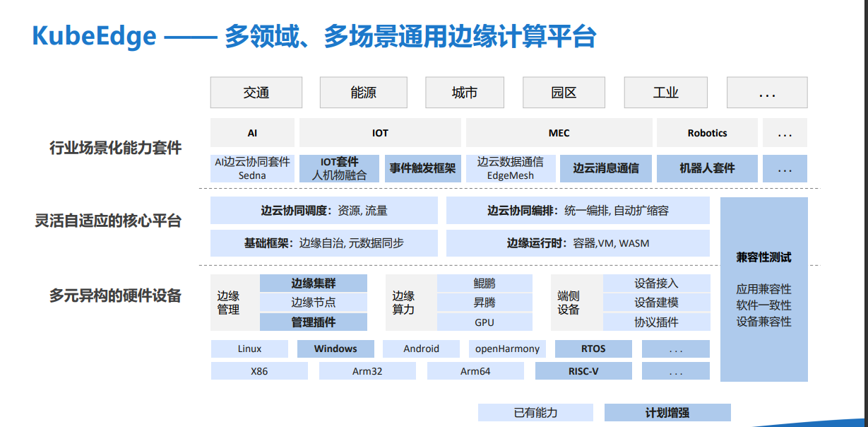Click the ellipsis box beside RISC-V
The height and width of the screenshot is (427, 868).
pos(676,370)
